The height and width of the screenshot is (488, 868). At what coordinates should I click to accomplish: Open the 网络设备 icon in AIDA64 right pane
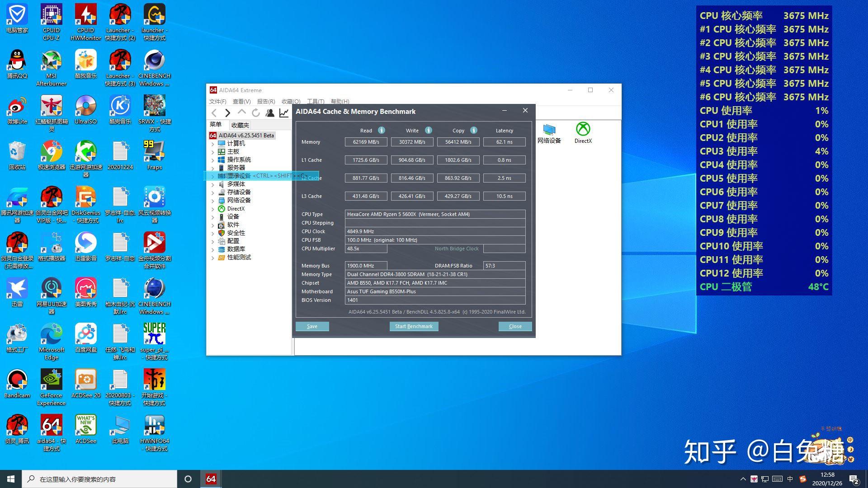point(549,133)
